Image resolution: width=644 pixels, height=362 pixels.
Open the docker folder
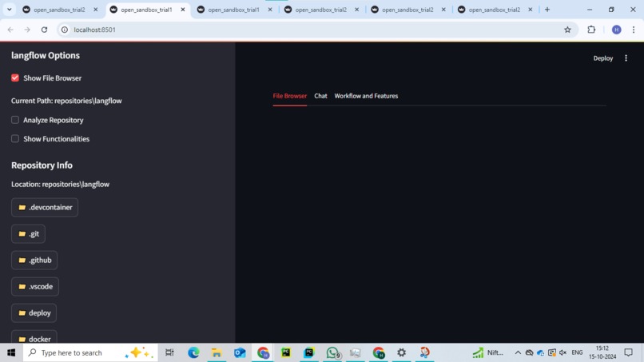coord(34,339)
